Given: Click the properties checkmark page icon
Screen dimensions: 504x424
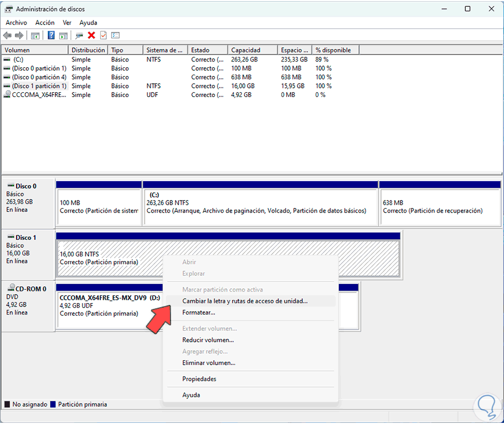Looking at the screenshot, I should [104, 35].
